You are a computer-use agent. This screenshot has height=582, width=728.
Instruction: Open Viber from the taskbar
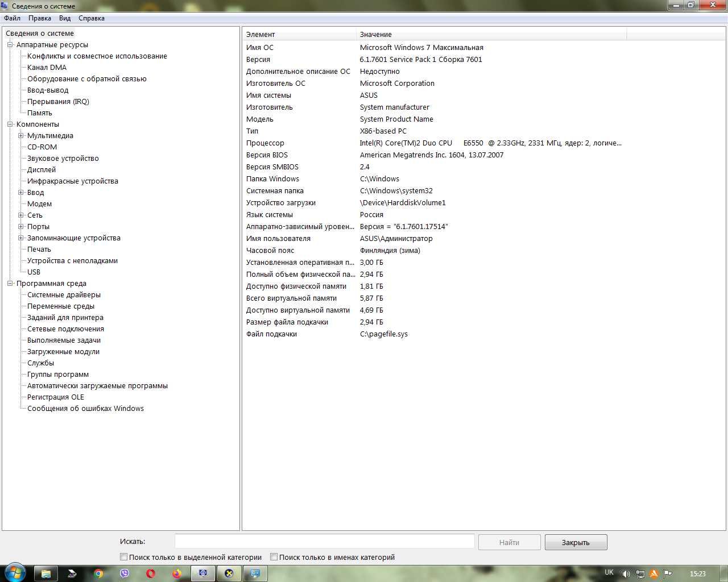[x=125, y=573]
